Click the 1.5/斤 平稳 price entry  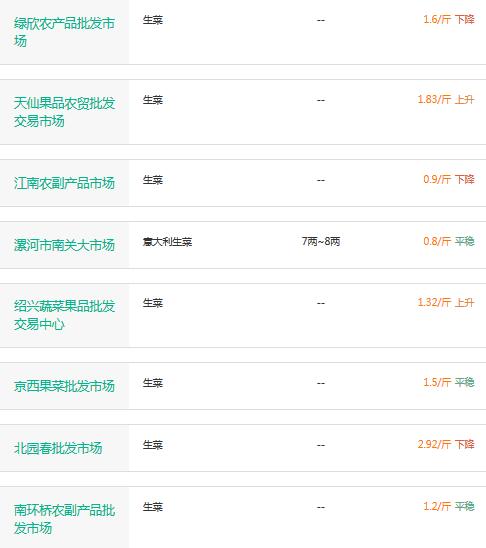click(x=449, y=382)
